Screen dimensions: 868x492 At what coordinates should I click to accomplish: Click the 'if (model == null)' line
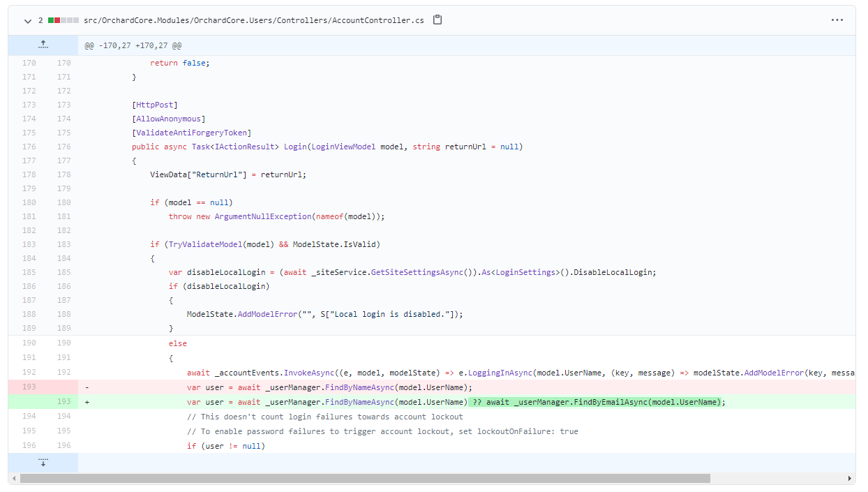click(191, 202)
